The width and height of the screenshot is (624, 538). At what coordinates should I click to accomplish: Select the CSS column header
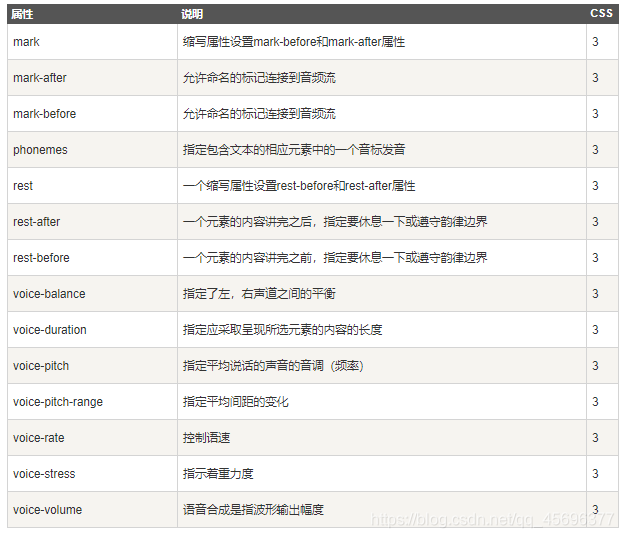[x=601, y=13]
